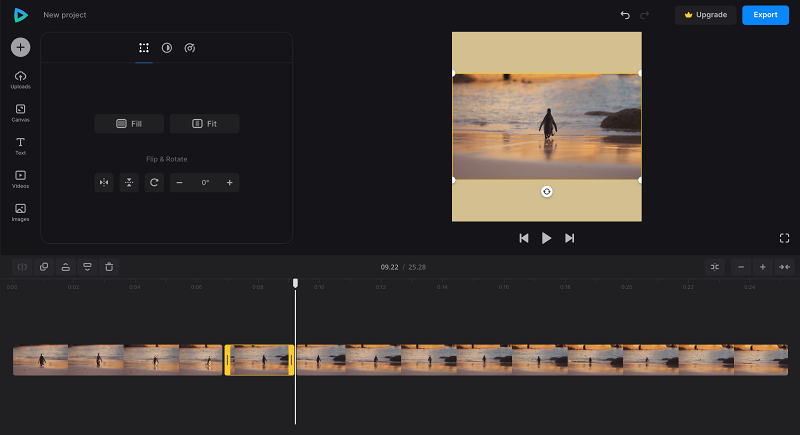Switch to the Adjust contrast tab
The height and width of the screenshot is (435, 800).
click(x=167, y=48)
